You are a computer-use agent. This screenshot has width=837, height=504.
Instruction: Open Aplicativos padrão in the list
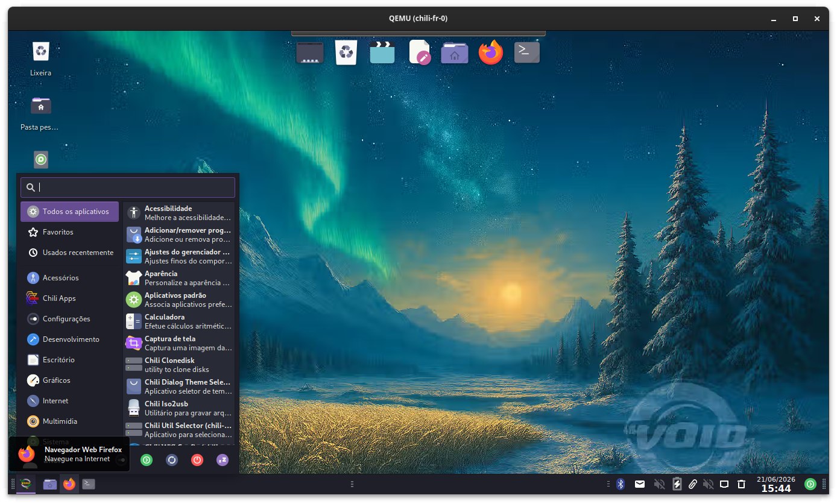178,300
